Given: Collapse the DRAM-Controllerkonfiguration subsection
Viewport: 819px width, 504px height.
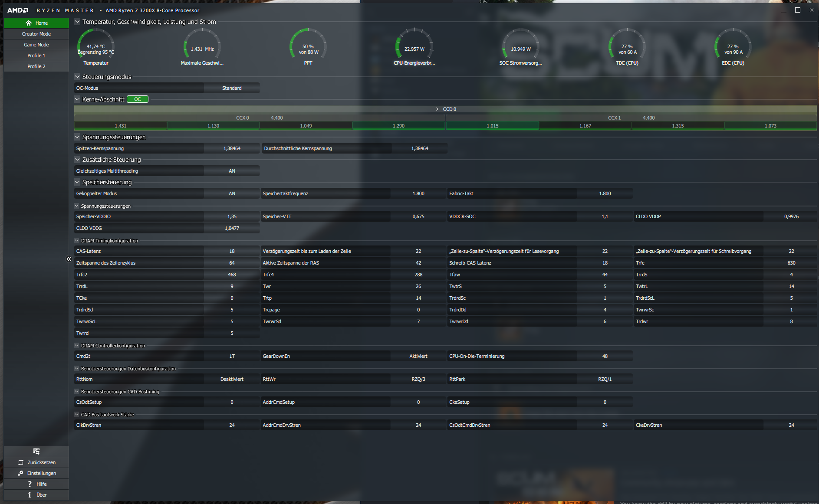Looking at the screenshot, I should point(77,346).
